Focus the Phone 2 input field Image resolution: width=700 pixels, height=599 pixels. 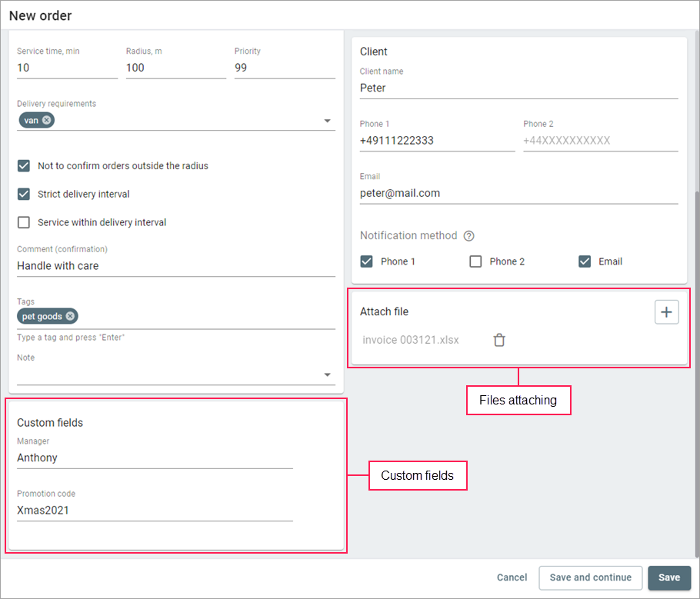tap(600, 141)
